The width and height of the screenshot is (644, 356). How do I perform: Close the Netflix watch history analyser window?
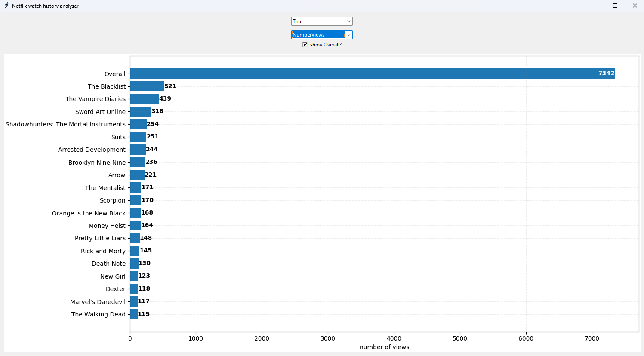tap(635, 6)
